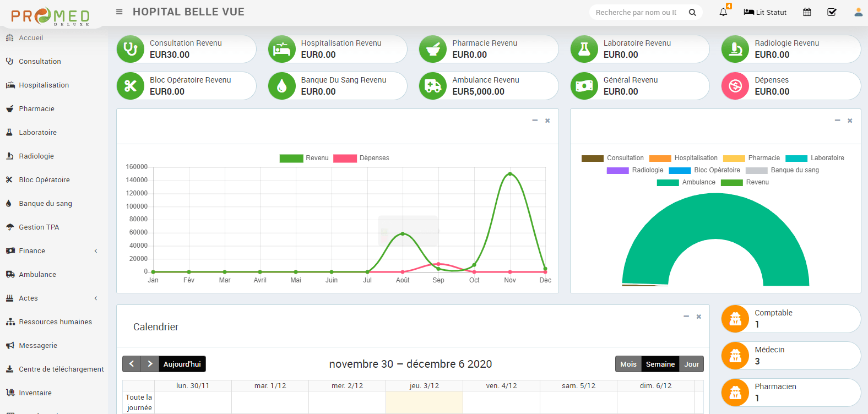Toggle Radiologie legend item in doughnut chart

click(635, 170)
